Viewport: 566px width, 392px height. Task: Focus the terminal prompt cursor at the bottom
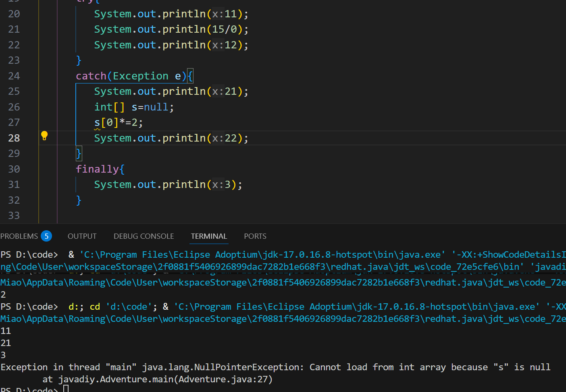pos(66,389)
